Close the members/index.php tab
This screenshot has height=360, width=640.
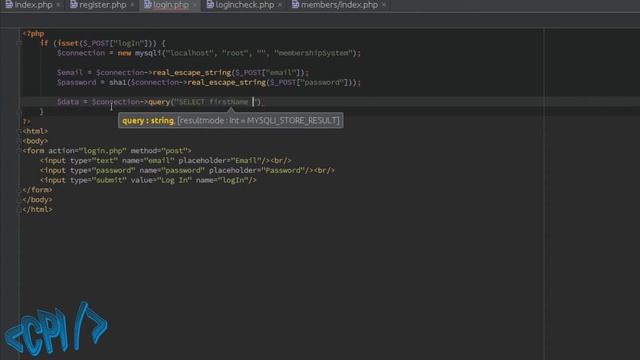click(x=383, y=5)
